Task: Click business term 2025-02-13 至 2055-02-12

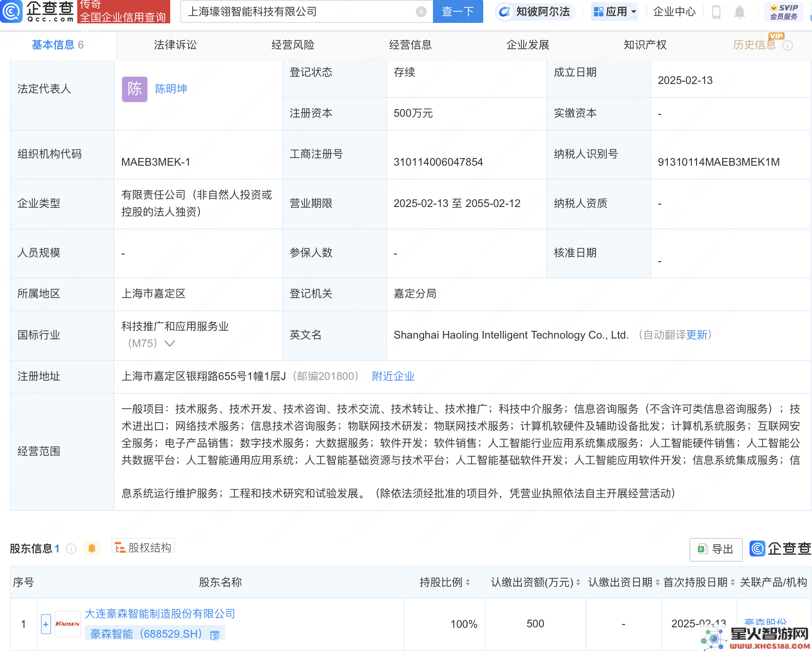Action: pos(457,203)
